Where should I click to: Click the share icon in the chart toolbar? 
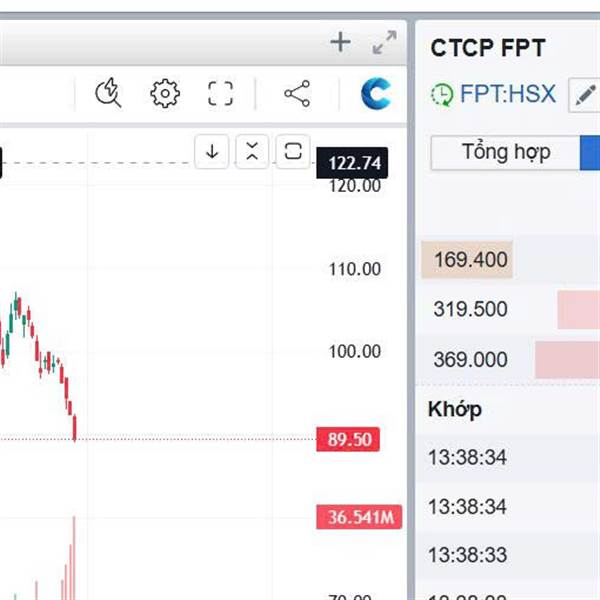pyautogui.click(x=296, y=94)
